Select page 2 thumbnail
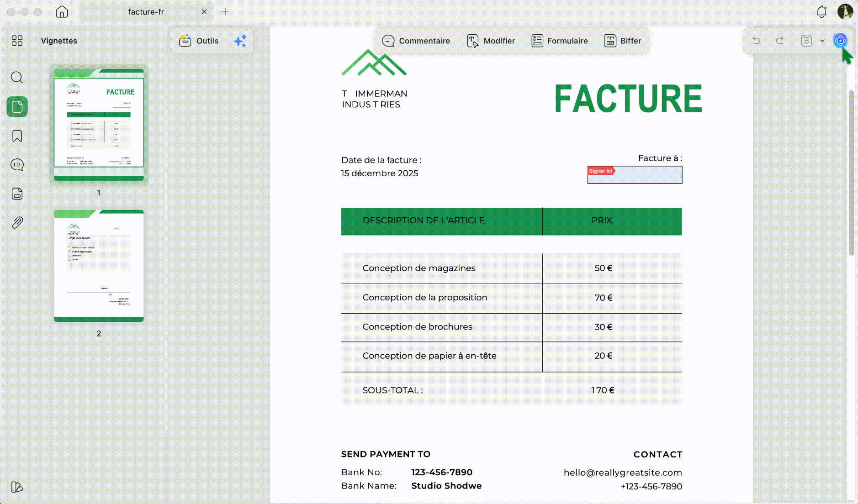The width and height of the screenshot is (858, 504). [x=99, y=266]
